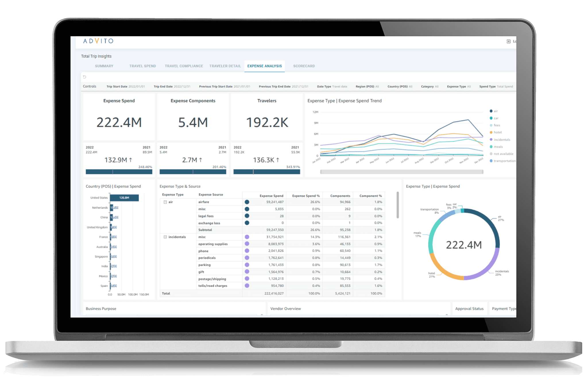Click the air legend marker in trend chart

pyautogui.click(x=491, y=111)
